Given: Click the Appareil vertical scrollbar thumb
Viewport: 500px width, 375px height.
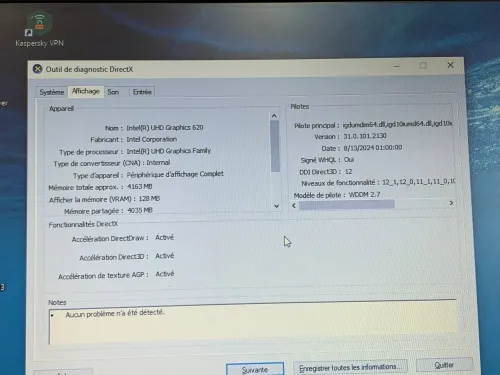Looking at the screenshot, I should click(x=275, y=146).
